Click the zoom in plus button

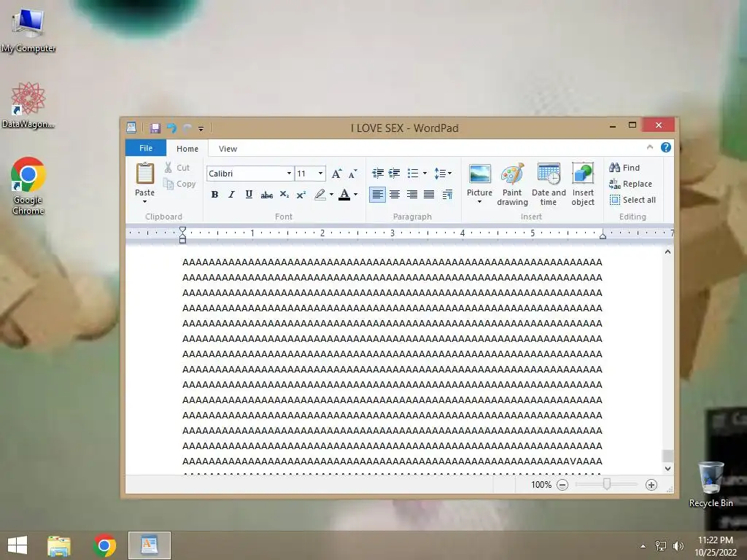coord(651,485)
